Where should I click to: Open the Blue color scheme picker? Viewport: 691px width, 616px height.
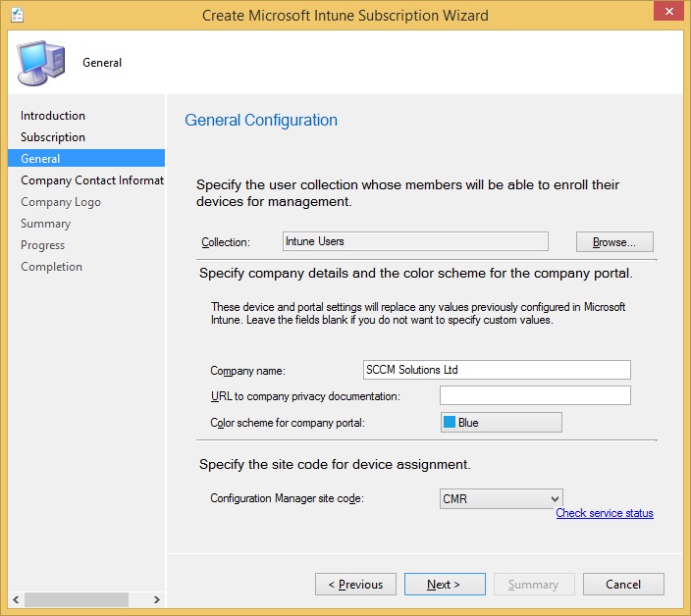tap(501, 423)
